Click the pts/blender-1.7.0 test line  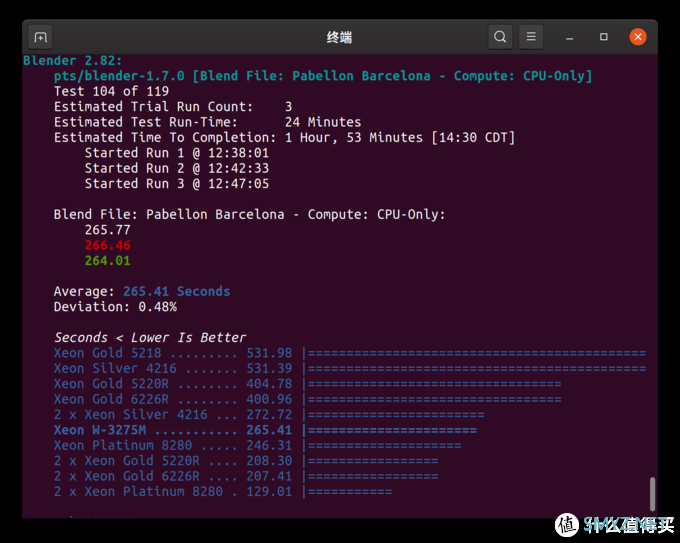coord(323,76)
